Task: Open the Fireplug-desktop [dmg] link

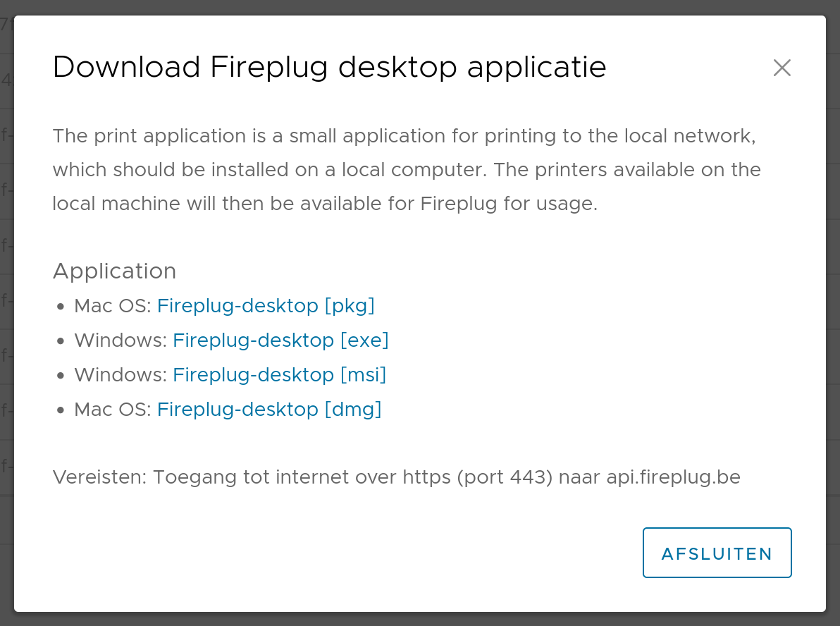Action: coord(269,409)
